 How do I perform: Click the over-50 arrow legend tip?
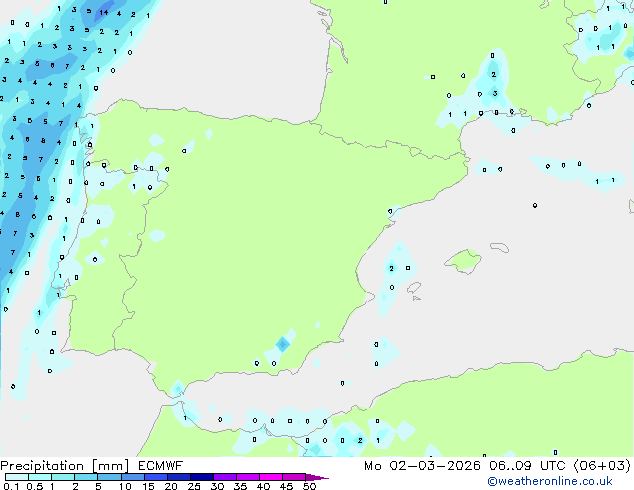[x=317, y=477]
